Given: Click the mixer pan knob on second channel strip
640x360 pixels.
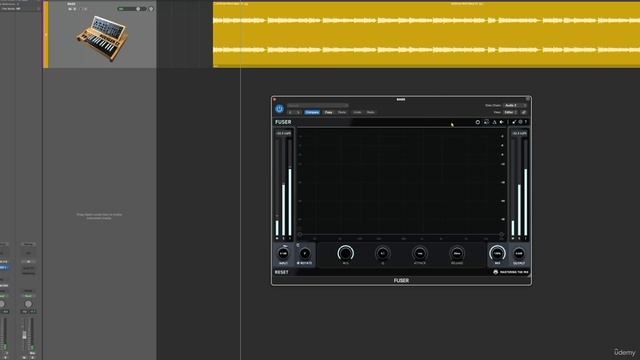Looking at the screenshot, I should (x=28, y=304).
